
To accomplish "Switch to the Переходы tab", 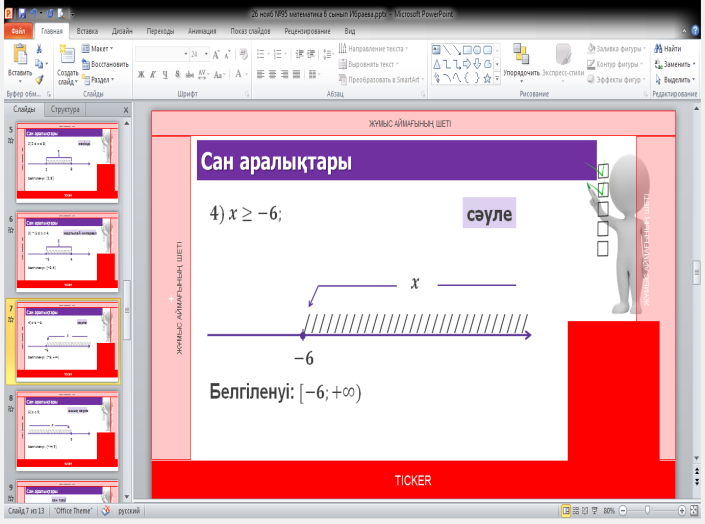I will (x=160, y=31).
